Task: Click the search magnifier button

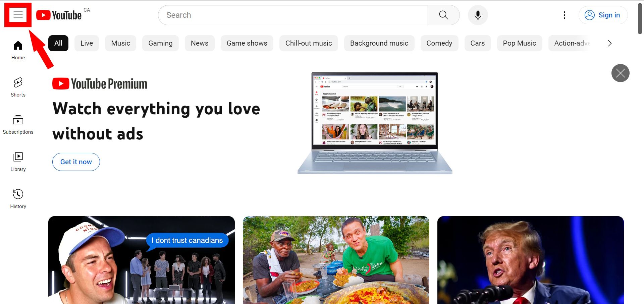Action: pyautogui.click(x=443, y=15)
